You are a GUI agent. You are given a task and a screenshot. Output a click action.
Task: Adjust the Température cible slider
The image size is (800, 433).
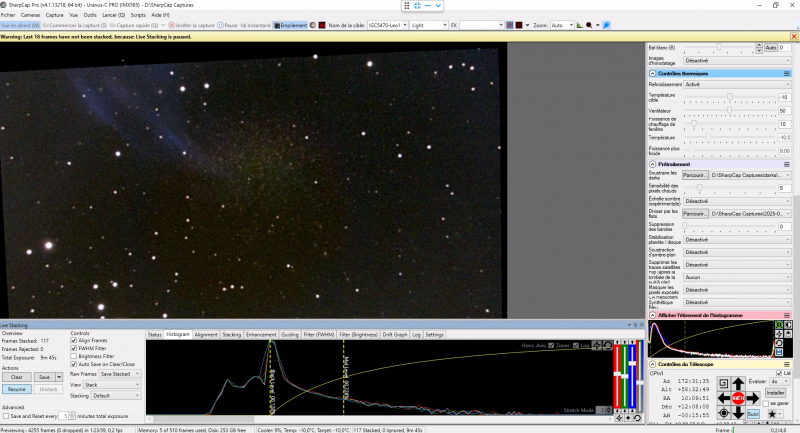tap(730, 97)
